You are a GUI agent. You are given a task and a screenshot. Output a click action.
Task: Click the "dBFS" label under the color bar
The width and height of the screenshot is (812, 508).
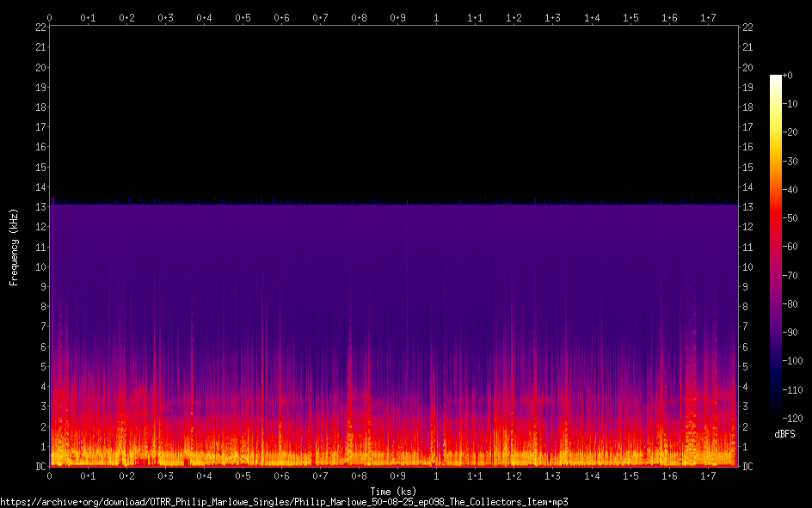click(784, 434)
